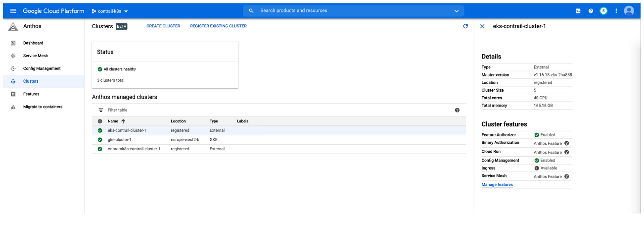Click the Clusters sidebar icon
The width and height of the screenshot is (644, 230).
(13, 81)
